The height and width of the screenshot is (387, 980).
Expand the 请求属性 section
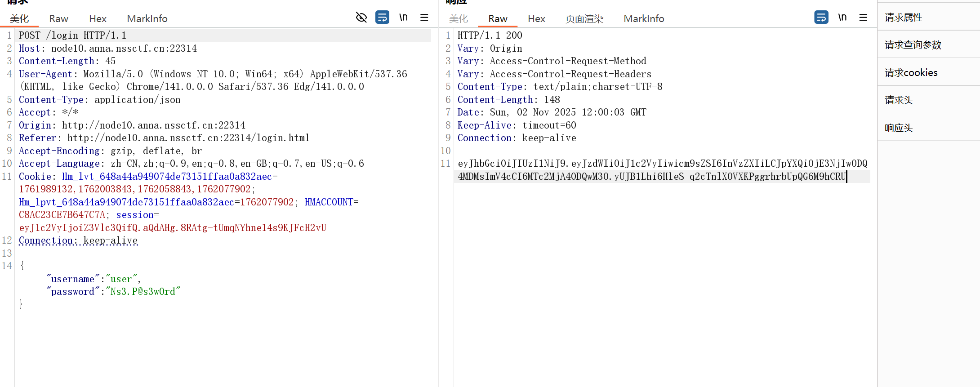click(x=904, y=18)
